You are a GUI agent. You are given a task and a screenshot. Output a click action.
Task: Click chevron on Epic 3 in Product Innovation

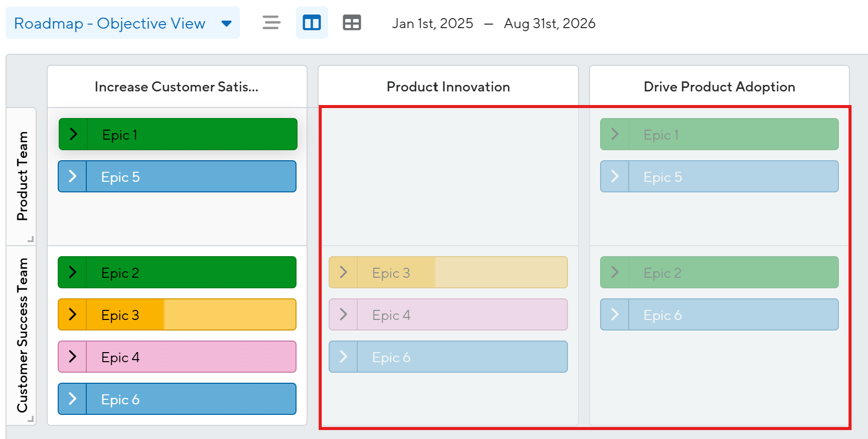pos(344,272)
